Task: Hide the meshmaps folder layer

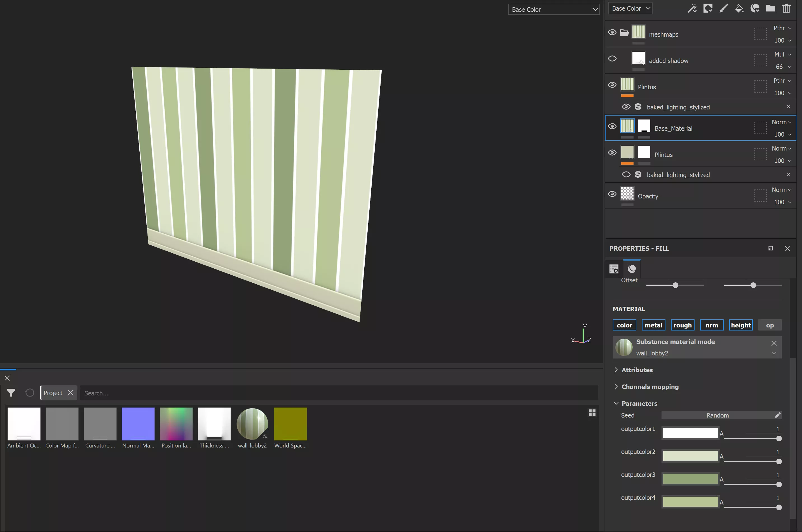Action: [612, 32]
